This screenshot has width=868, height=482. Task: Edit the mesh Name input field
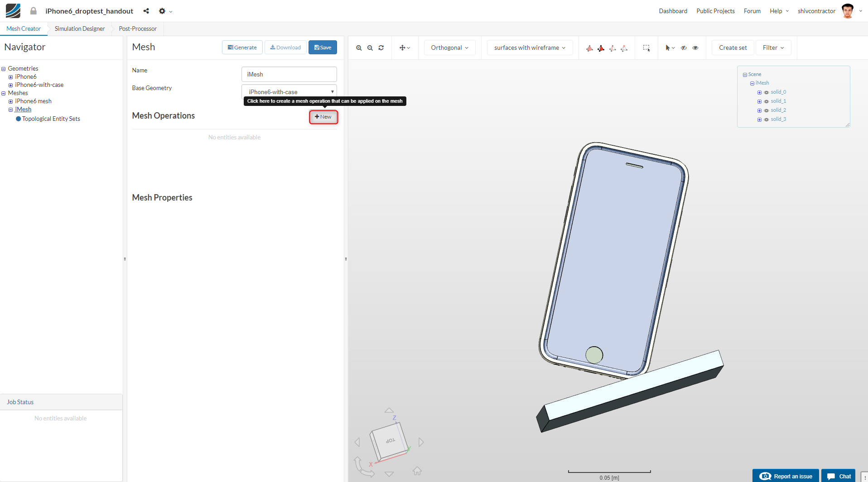click(289, 74)
